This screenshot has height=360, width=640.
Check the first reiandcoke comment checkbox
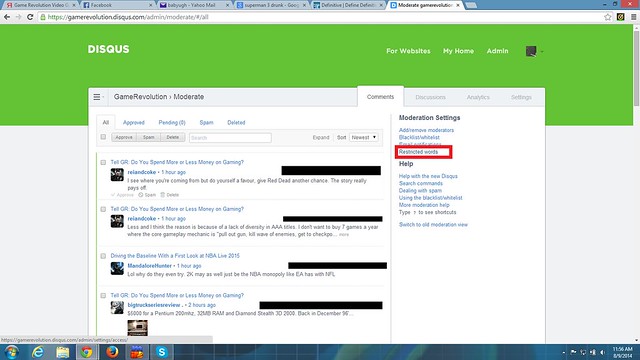pos(103,162)
